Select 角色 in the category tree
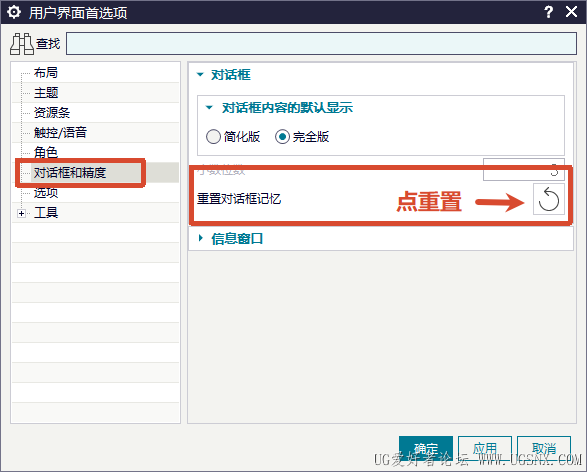 tap(46, 153)
